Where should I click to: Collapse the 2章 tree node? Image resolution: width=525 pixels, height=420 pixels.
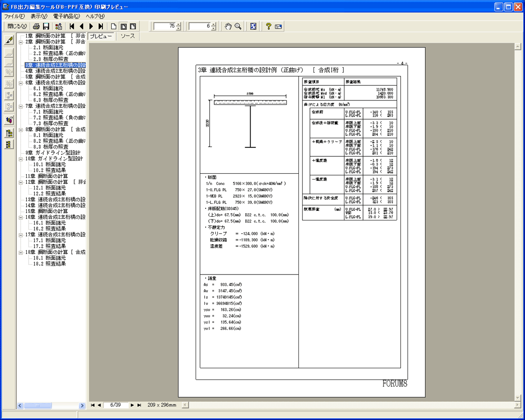[21, 42]
